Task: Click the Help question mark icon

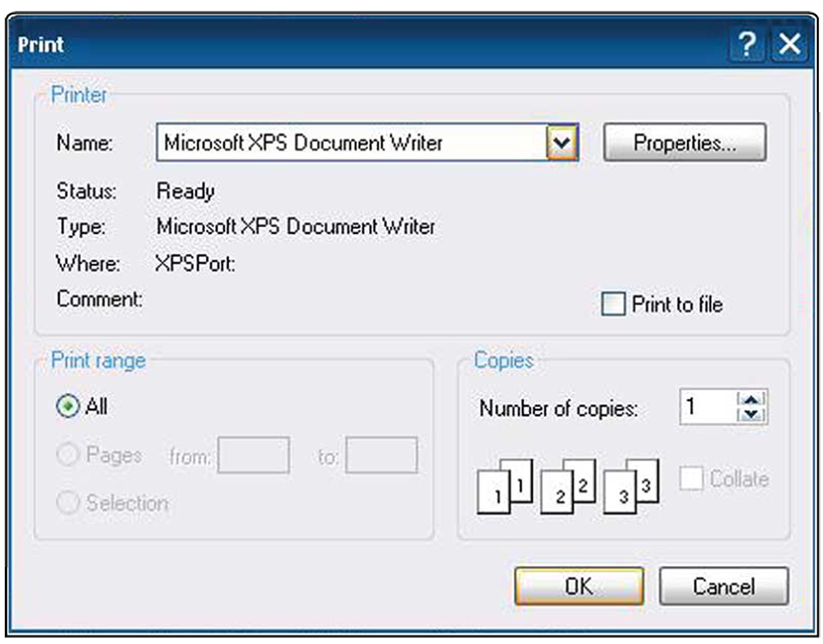Action: (x=746, y=44)
